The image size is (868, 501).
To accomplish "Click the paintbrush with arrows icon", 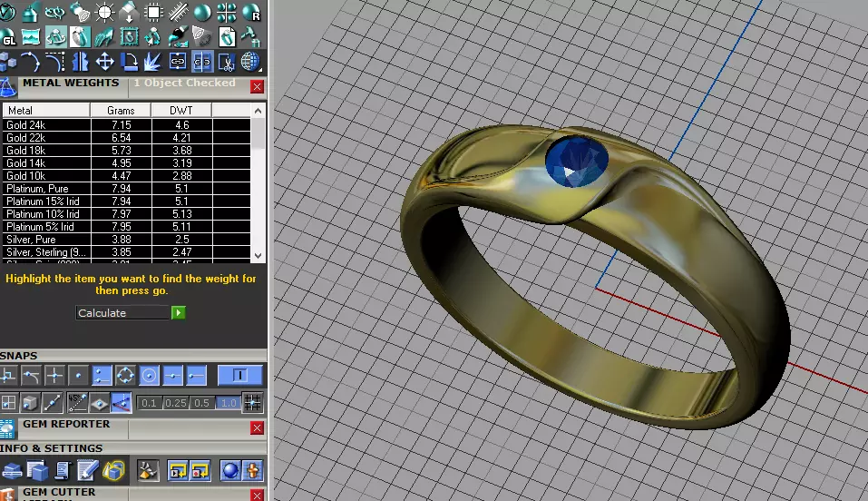I will pos(178,37).
